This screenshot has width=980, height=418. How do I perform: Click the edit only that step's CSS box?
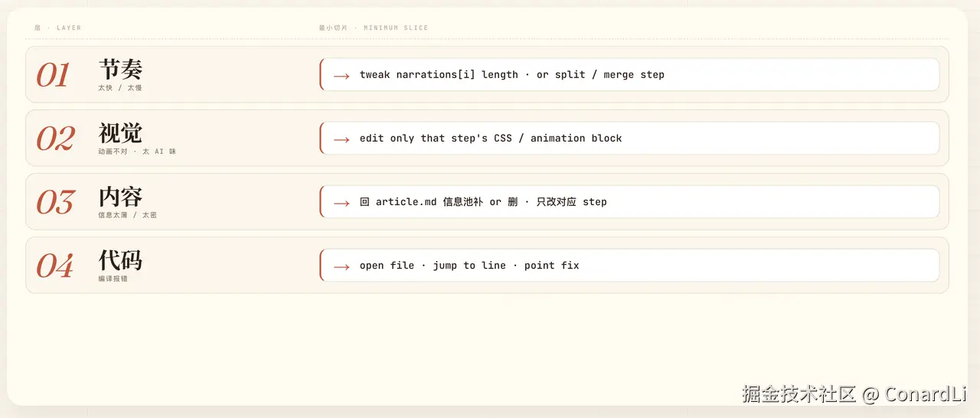coord(629,138)
